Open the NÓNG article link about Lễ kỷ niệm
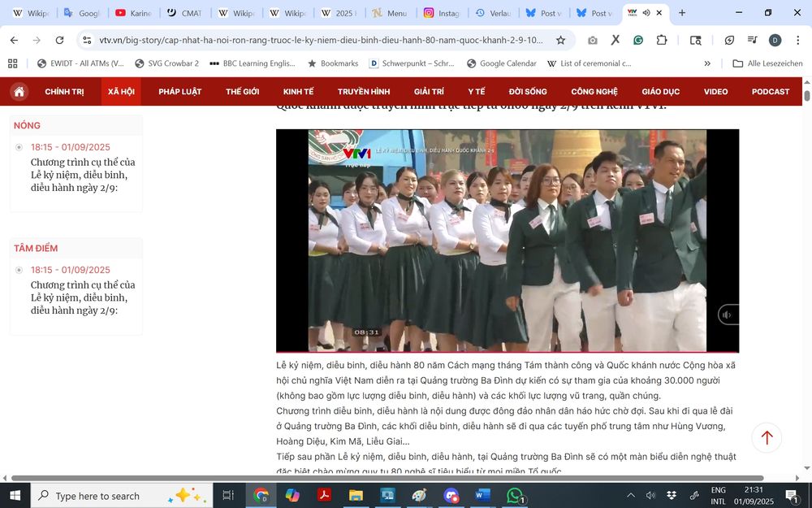Viewport: 812px width, 508px height. pos(83,175)
